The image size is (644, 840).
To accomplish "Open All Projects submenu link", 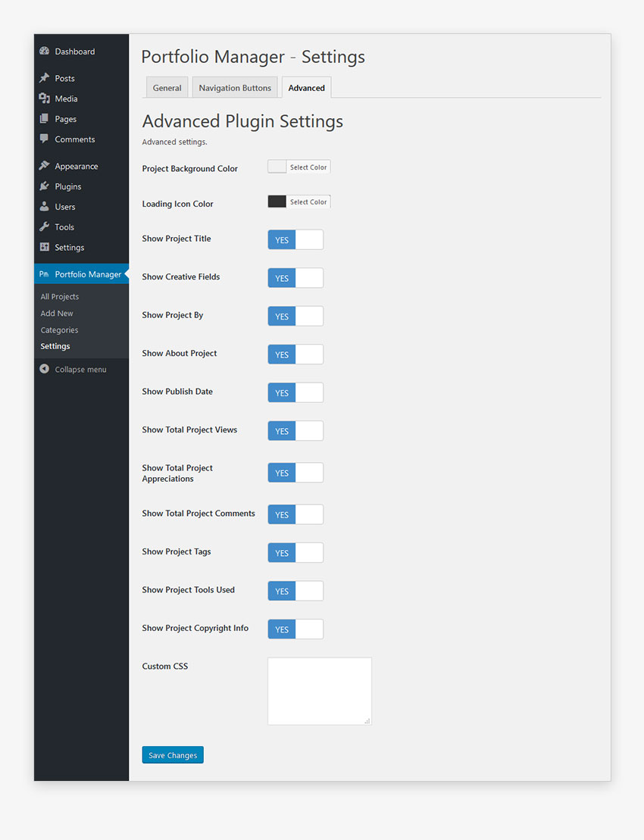I will pyautogui.click(x=60, y=297).
